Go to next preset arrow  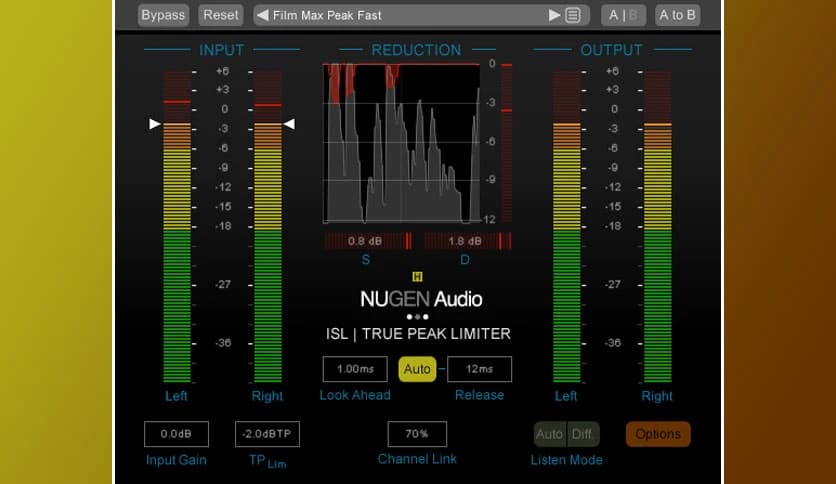(x=554, y=15)
